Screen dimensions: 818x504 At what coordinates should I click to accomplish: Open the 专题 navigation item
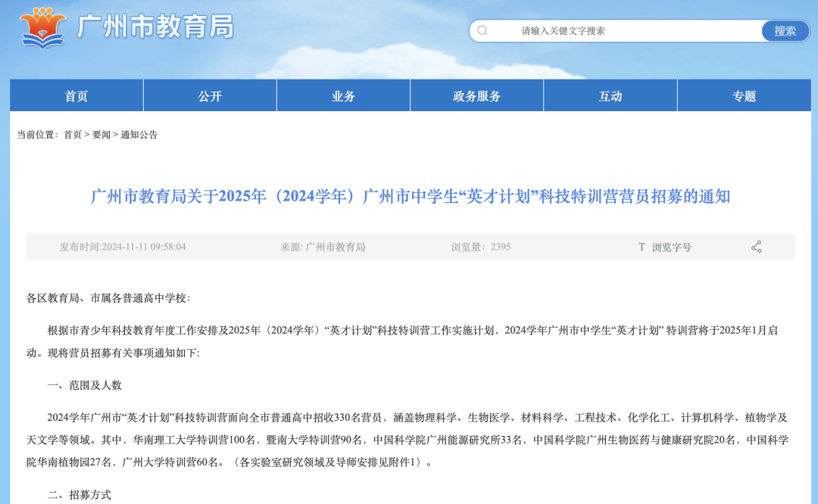click(x=744, y=96)
